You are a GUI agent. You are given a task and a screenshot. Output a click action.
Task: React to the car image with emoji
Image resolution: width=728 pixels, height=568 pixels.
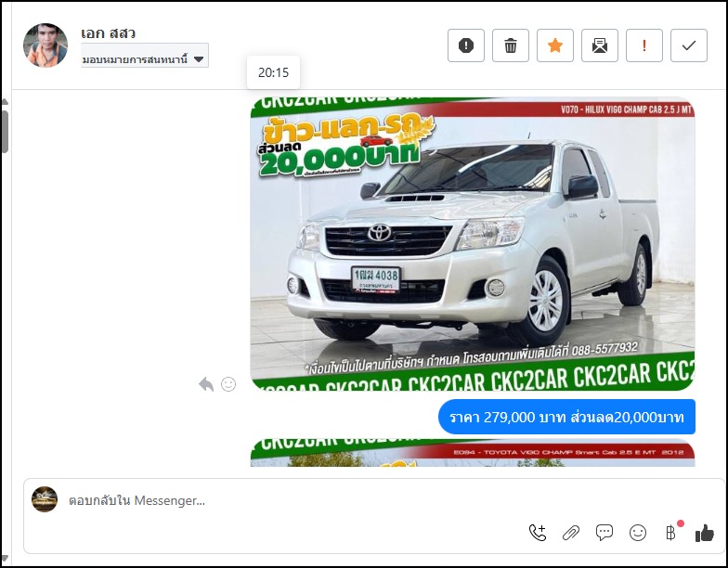(x=228, y=384)
